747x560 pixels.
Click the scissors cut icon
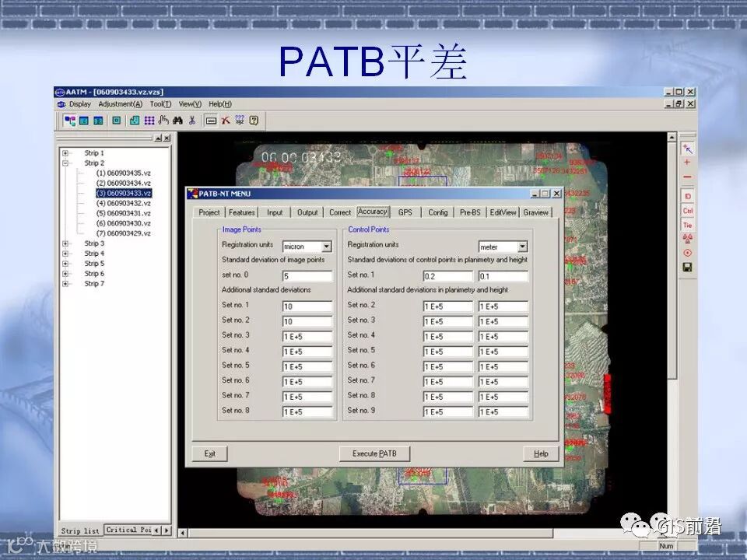pyautogui.click(x=192, y=121)
